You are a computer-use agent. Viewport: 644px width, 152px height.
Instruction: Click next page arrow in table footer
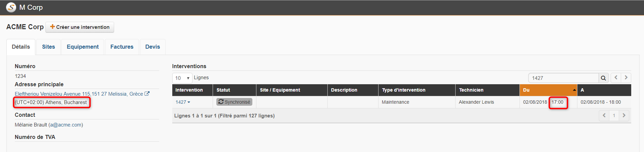click(624, 115)
